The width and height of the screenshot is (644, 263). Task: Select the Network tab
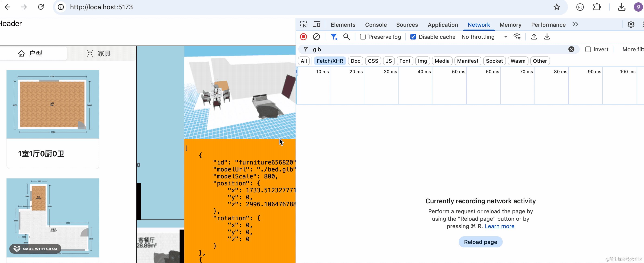click(x=479, y=25)
